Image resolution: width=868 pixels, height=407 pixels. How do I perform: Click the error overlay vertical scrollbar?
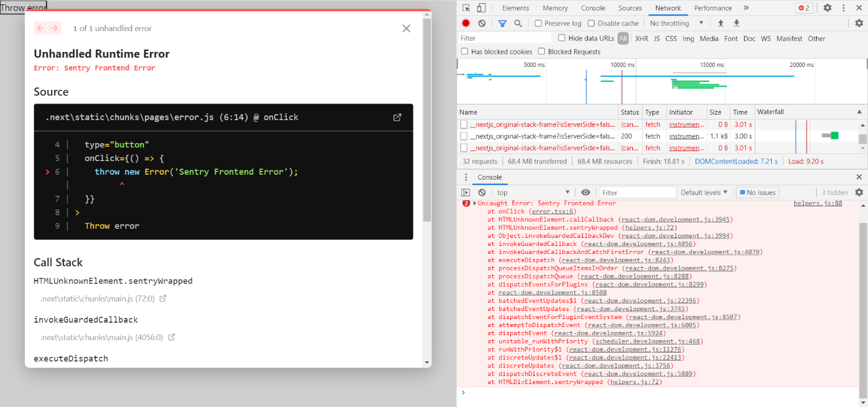click(x=427, y=121)
